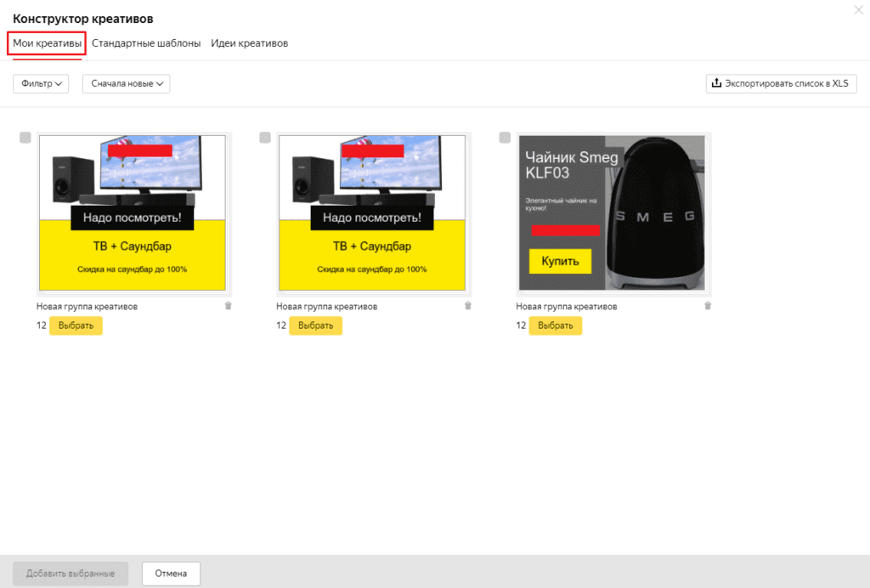Switch to Мои креативы tab

coord(48,43)
